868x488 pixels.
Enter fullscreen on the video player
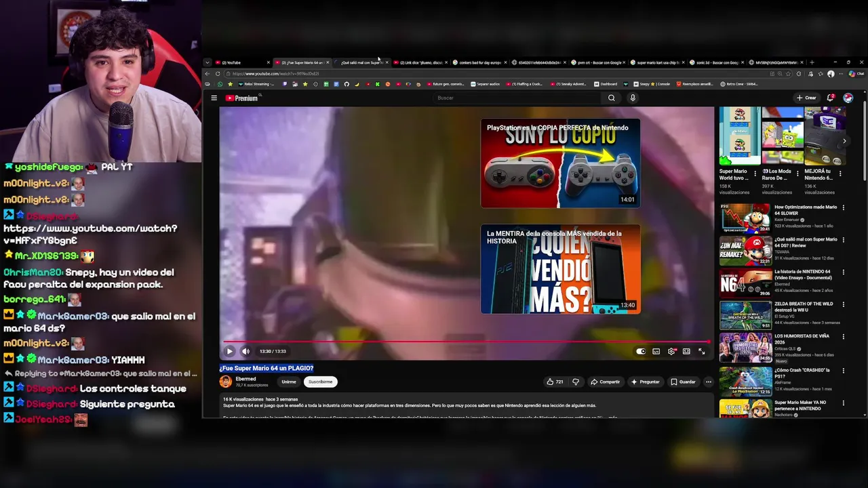702,351
